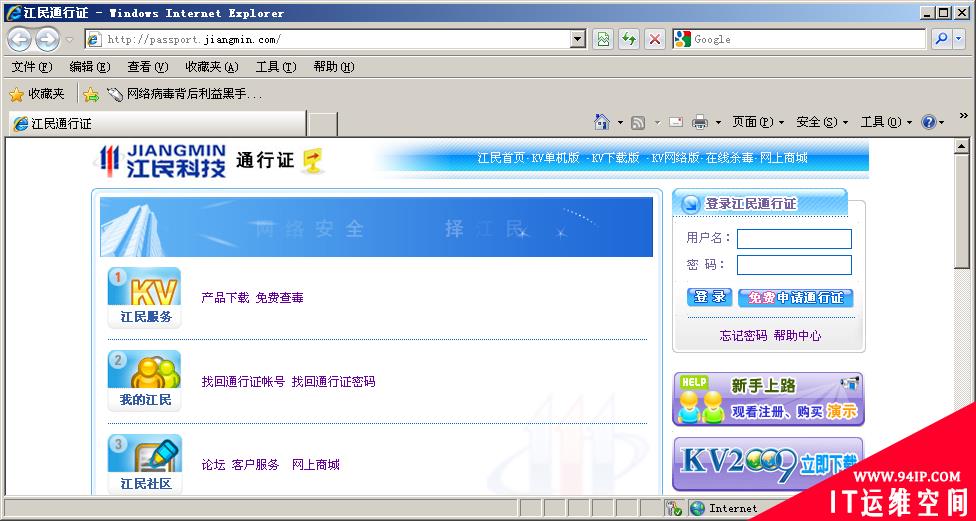Image resolution: width=976 pixels, height=521 pixels.
Task: Open the 编辑(E) menu
Action: point(90,67)
